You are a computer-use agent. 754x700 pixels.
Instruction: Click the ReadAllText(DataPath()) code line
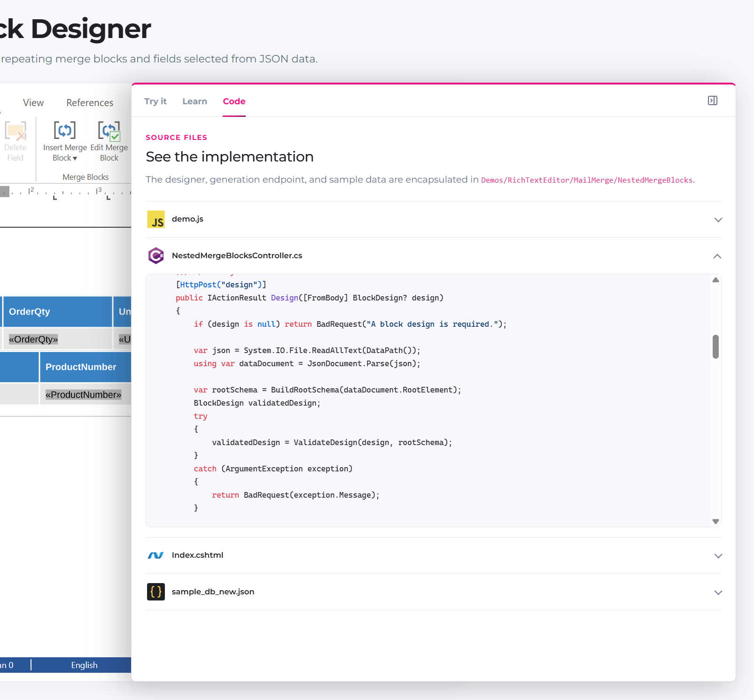click(x=307, y=351)
